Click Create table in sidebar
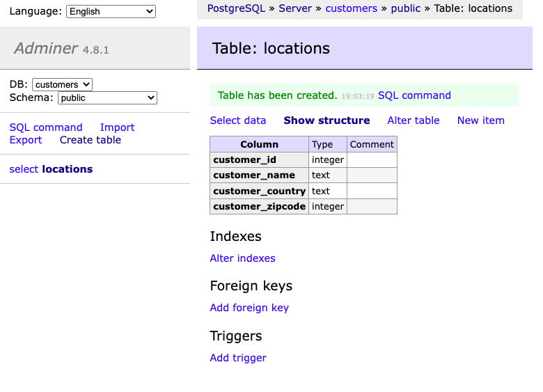Image resolution: width=543 pixels, height=392 pixels. (90, 140)
